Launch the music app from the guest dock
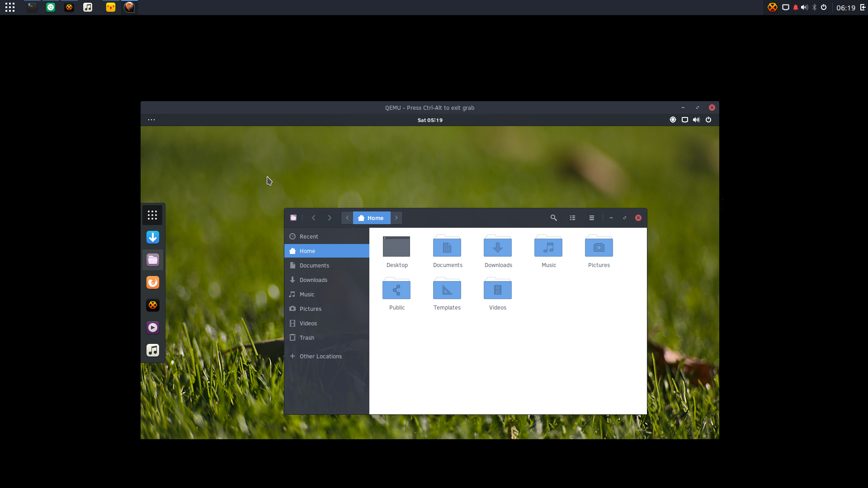 153,351
